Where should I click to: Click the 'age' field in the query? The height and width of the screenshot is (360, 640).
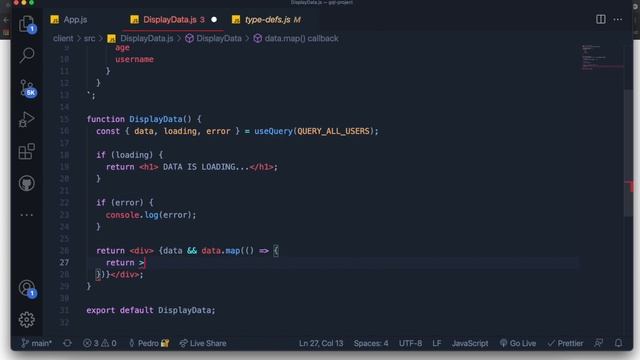click(122, 48)
